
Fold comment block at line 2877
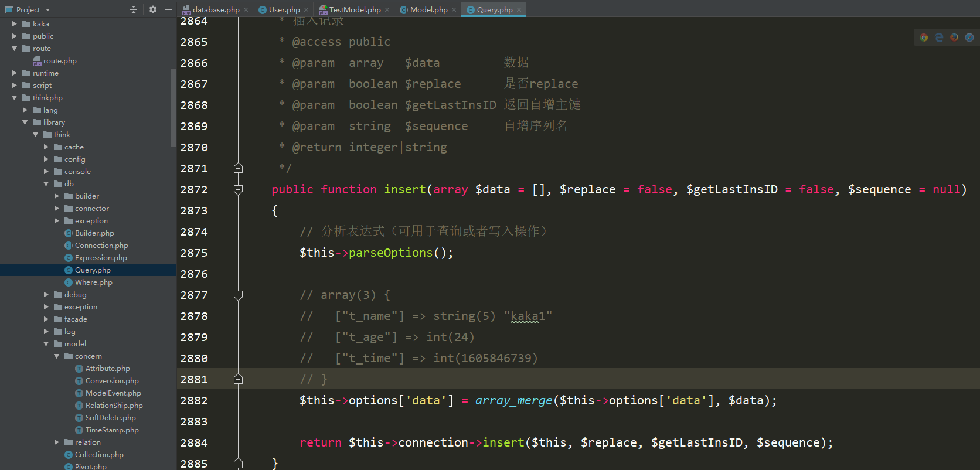tap(238, 295)
